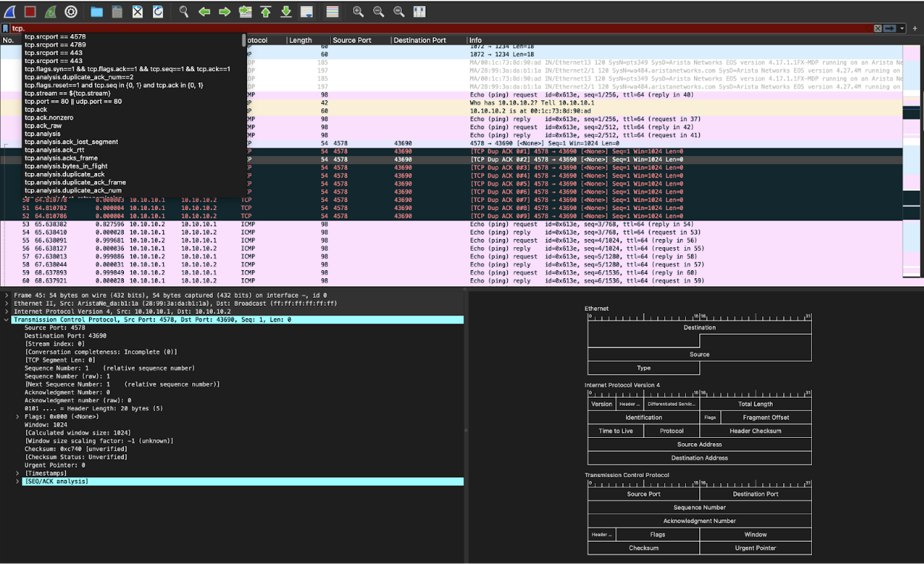
Task: Restart the current capture
Action: click(49, 12)
